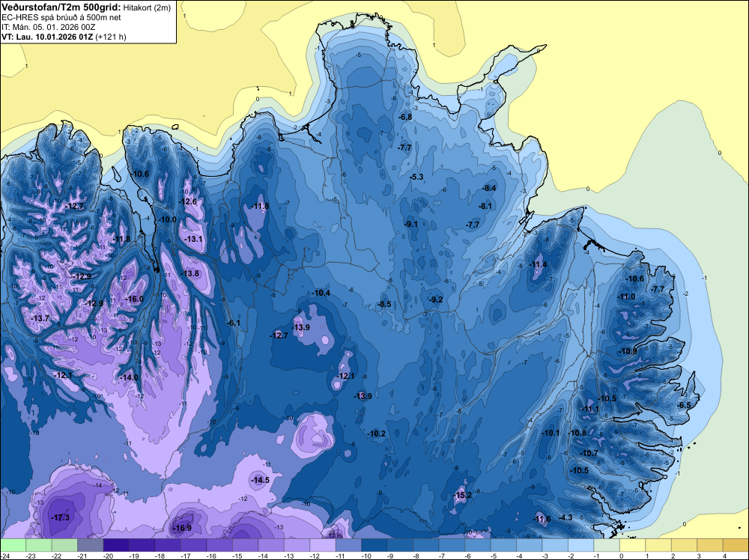This screenshot has width=749, height=560.
Task: Select the -13.7 temperature label
Action: click(x=40, y=318)
